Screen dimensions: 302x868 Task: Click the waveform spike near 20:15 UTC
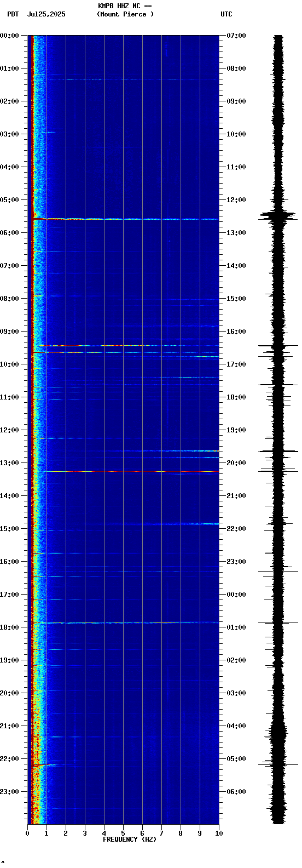coord(278,470)
